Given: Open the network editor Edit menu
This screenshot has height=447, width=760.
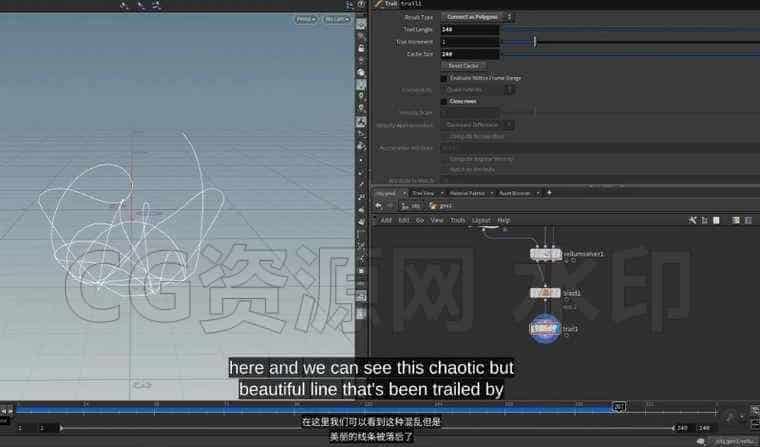Looking at the screenshot, I should coord(403,220).
